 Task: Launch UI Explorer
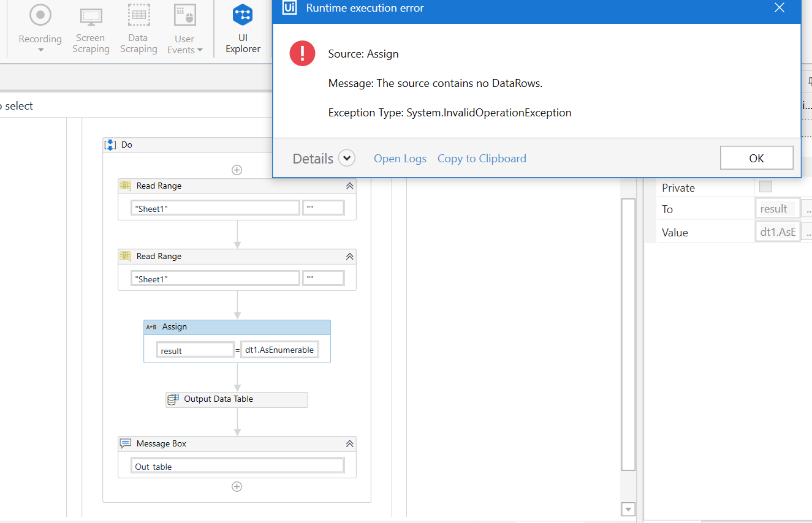click(243, 15)
